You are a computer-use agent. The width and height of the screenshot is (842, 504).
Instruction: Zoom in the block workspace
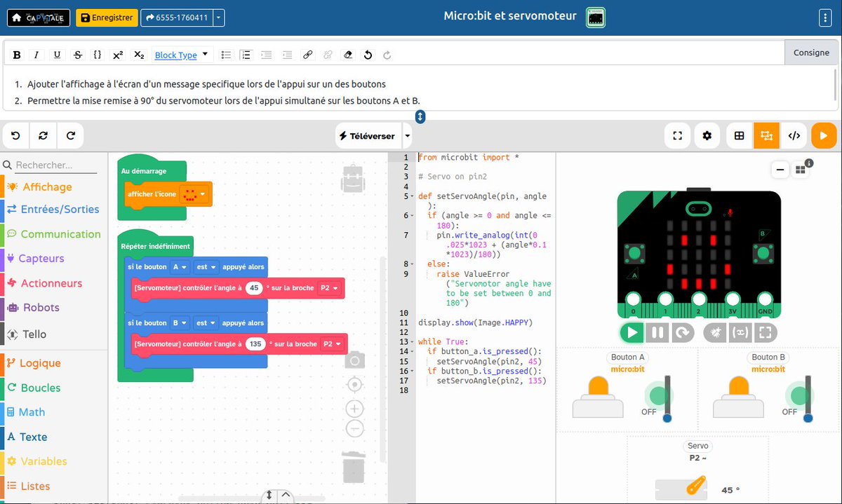tap(355, 409)
